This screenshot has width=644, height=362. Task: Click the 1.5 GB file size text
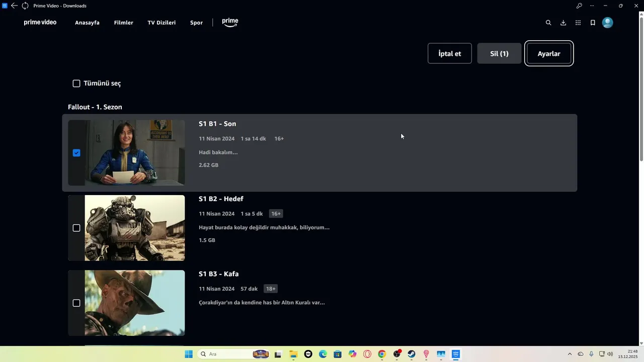click(207, 240)
